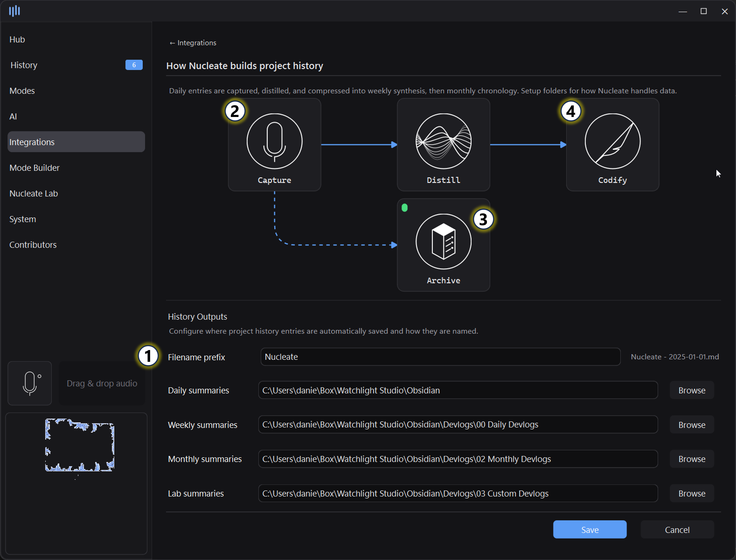Browse for the Daily summaries folder
The height and width of the screenshot is (560, 736).
(x=692, y=390)
